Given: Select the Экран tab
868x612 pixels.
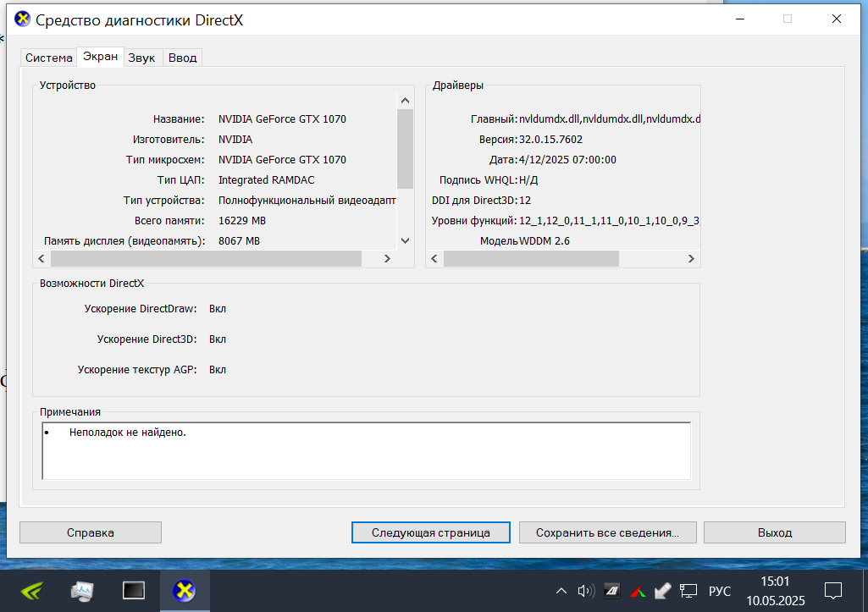Looking at the screenshot, I should pyautogui.click(x=100, y=57).
